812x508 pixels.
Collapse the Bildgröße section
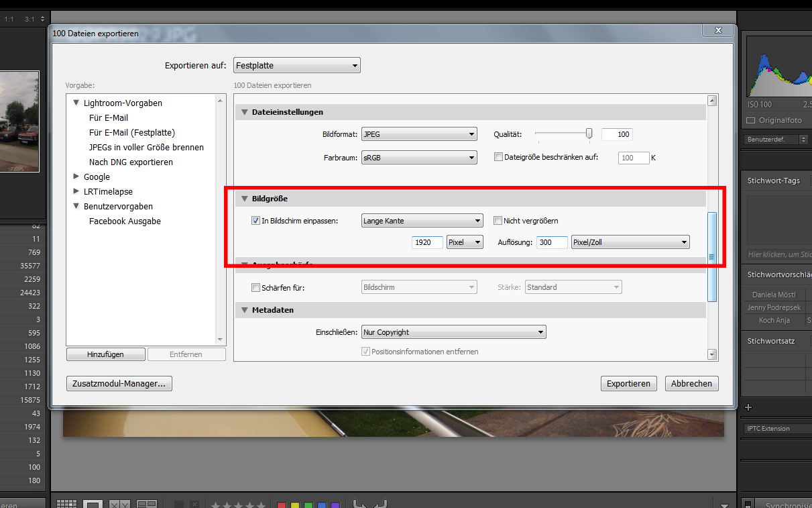pos(245,199)
